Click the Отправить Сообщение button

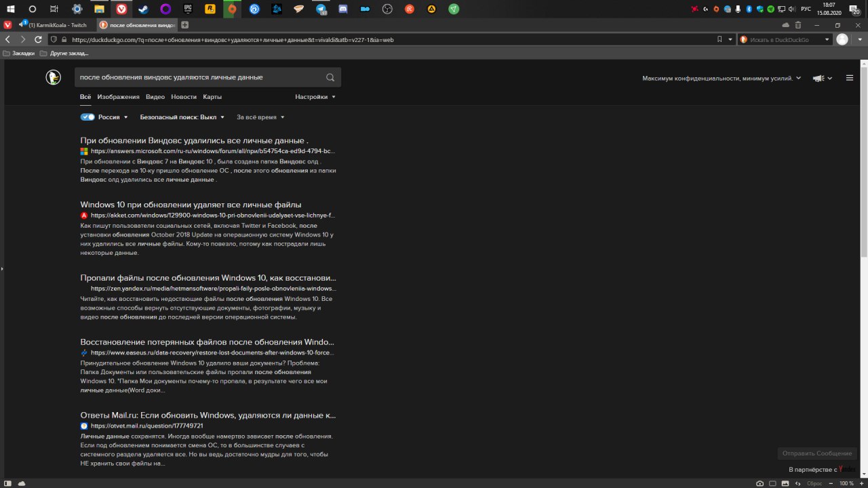[817, 453]
